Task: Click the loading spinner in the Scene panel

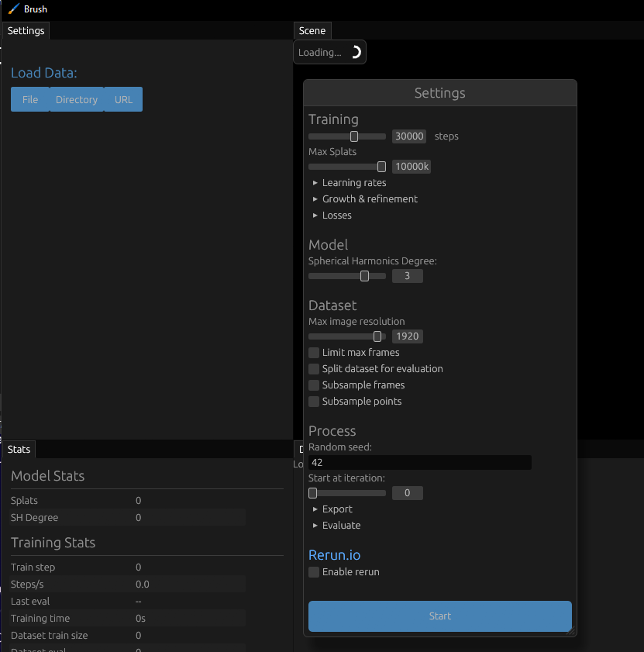Action: pos(356,51)
